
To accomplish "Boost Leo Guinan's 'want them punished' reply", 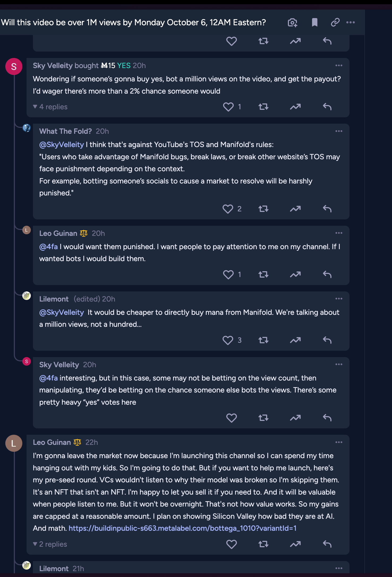I will click(295, 275).
